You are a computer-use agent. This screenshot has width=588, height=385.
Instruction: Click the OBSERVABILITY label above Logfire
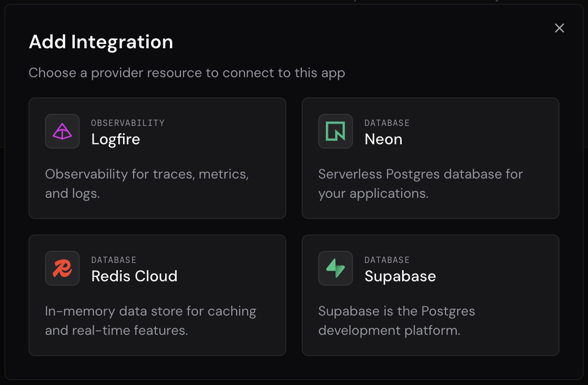point(128,123)
